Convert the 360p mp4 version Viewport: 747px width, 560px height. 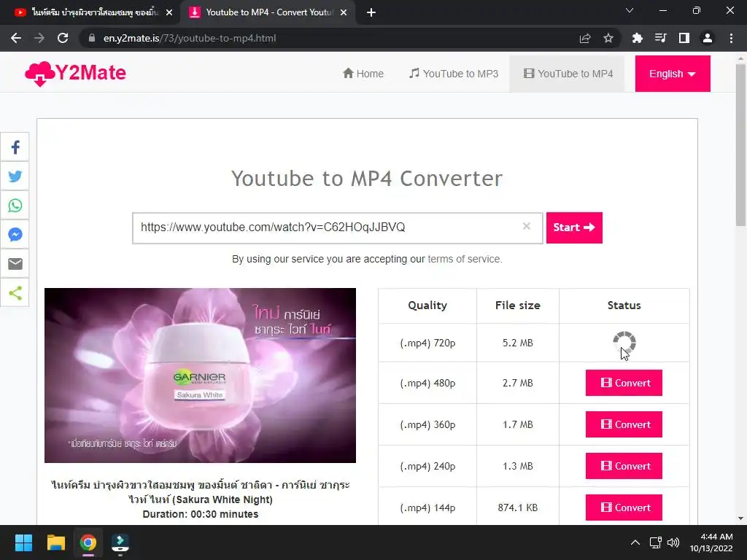coord(624,424)
